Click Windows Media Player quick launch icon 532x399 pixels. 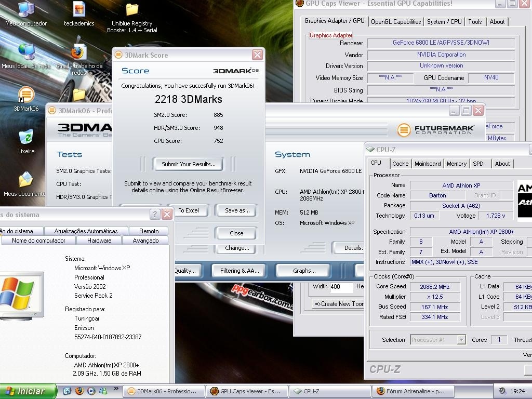[x=91, y=391]
